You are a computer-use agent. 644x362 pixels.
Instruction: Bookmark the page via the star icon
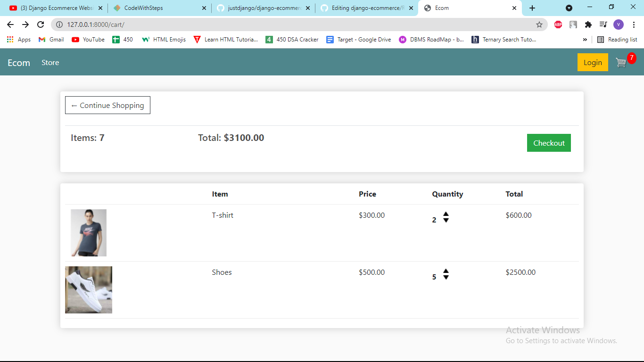[x=540, y=25]
